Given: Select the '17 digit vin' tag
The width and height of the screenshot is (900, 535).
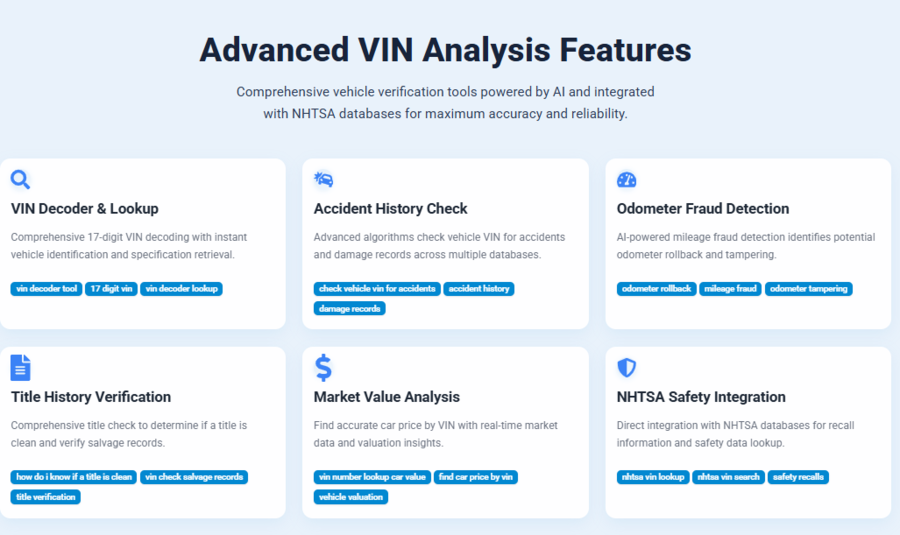Looking at the screenshot, I should coord(111,289).
